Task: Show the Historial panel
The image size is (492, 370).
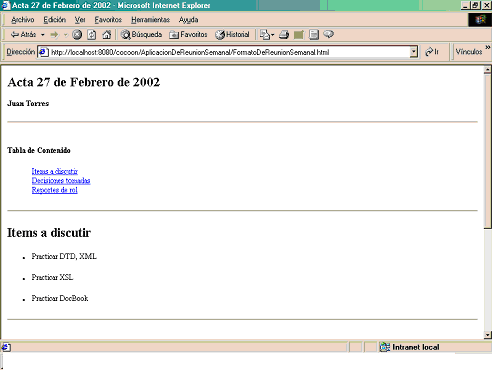Action: pyautogui.click(x=232, y=35)
